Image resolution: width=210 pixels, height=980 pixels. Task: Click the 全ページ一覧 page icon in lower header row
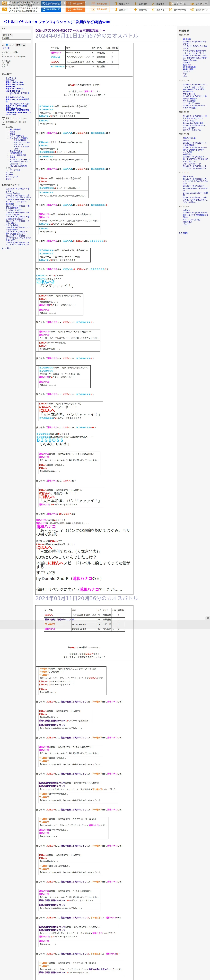[x=171, y=9]
